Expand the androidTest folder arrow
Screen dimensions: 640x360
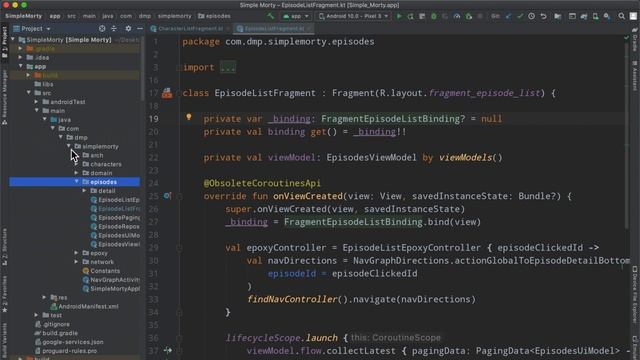tap(36, 102)
